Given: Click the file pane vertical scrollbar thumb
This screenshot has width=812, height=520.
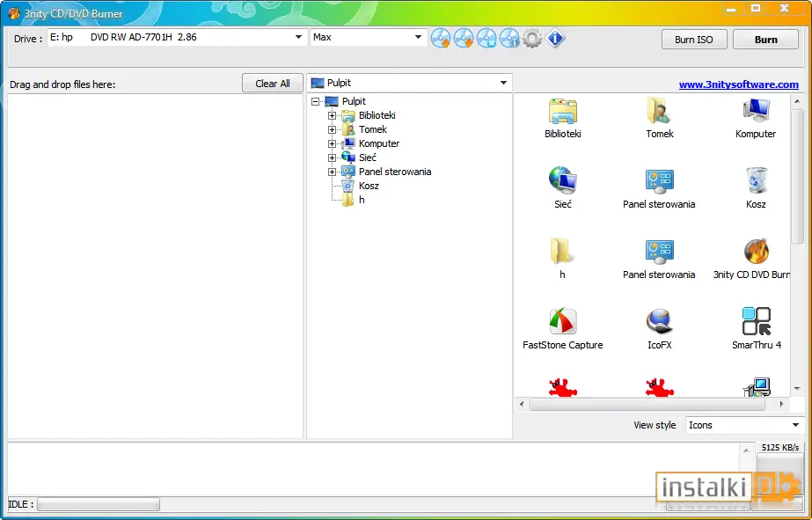Looking at the screenshot, I should tap(797, 174).
